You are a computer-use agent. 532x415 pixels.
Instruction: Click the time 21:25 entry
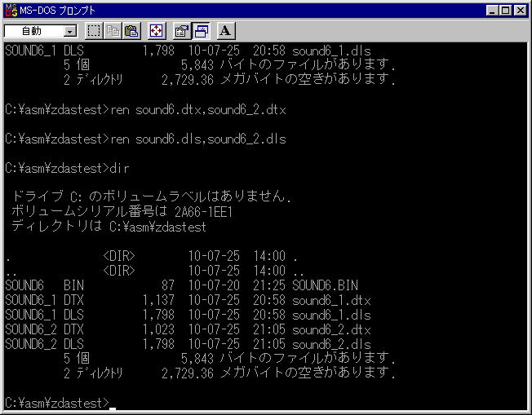269,285
